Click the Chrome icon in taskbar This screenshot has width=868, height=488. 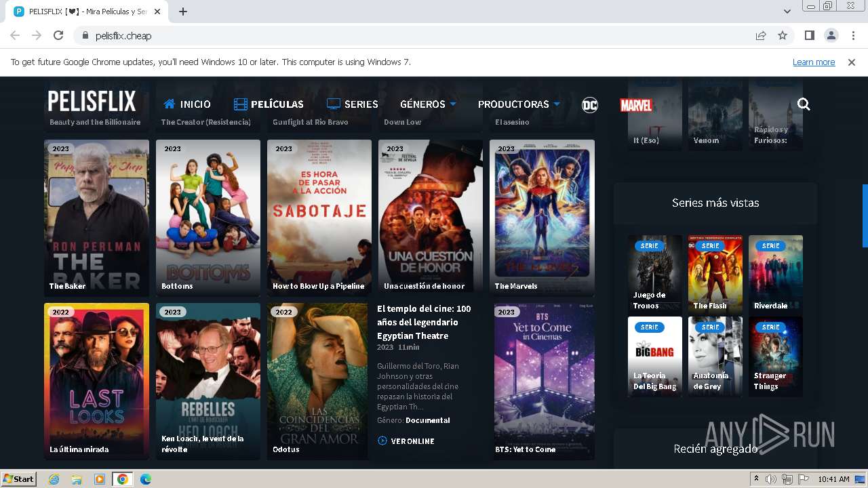pyautogui.click(x=122, y=479)
